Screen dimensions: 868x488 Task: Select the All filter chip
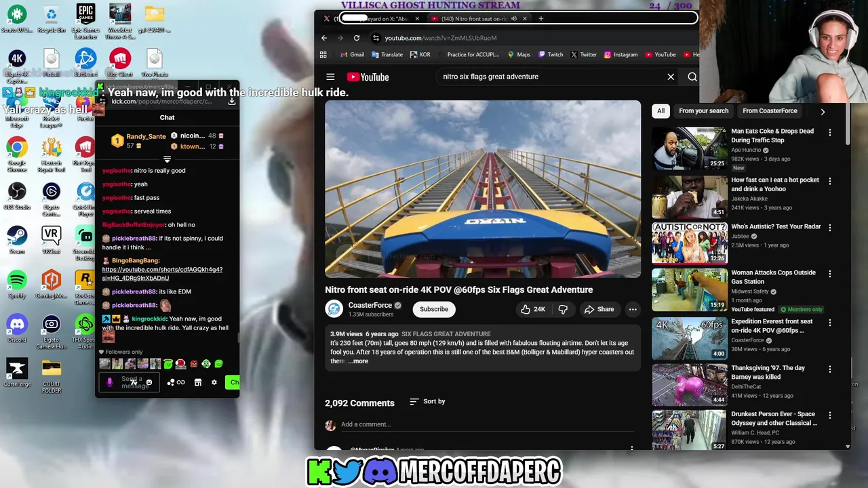(660, 111)
